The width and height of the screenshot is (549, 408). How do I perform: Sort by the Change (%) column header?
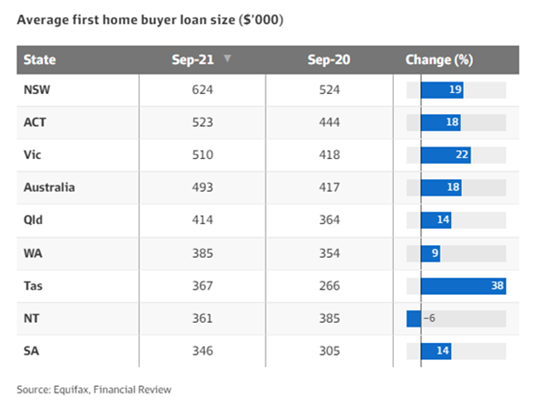[439, 60]
